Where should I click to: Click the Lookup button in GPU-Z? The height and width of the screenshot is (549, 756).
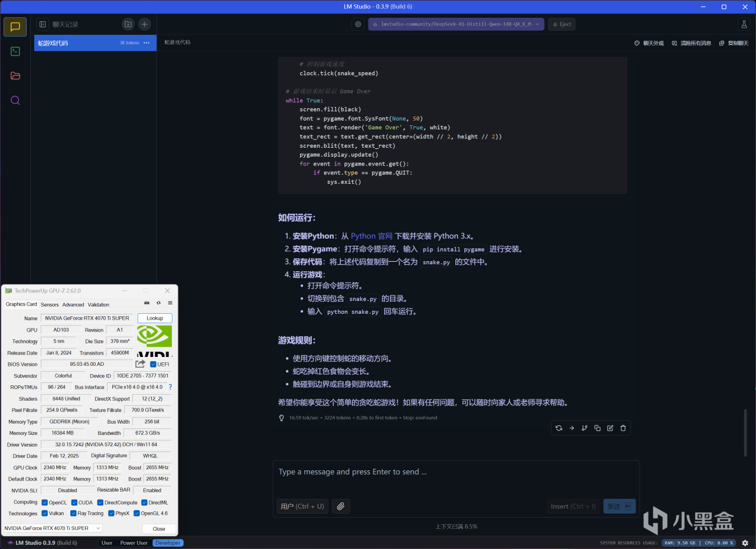[x=155, y=318]
